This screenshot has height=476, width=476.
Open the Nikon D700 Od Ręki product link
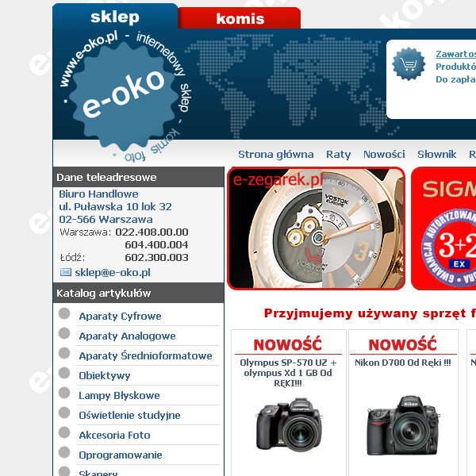[x=402, y=363]
